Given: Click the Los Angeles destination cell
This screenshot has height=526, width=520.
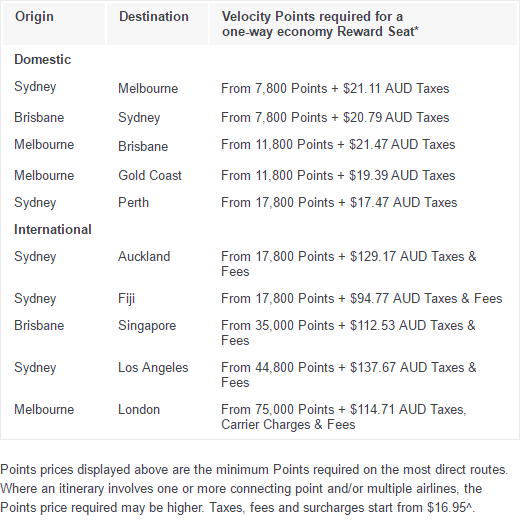Looking at the screenshot, I should tap(153, 368).
